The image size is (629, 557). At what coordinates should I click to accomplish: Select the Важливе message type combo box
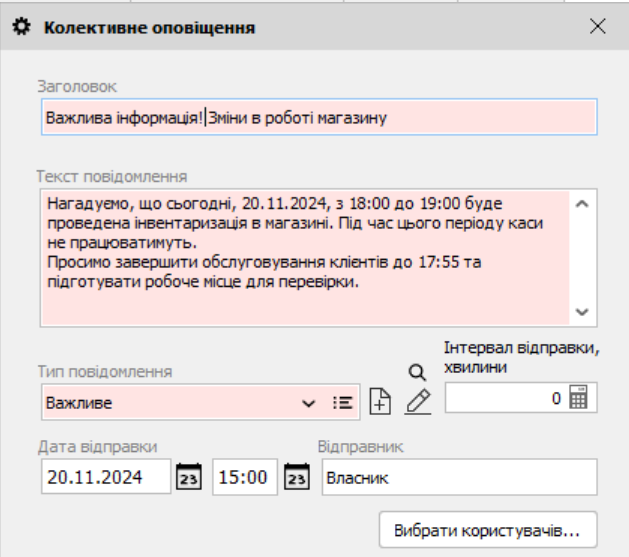click(201, 403)
